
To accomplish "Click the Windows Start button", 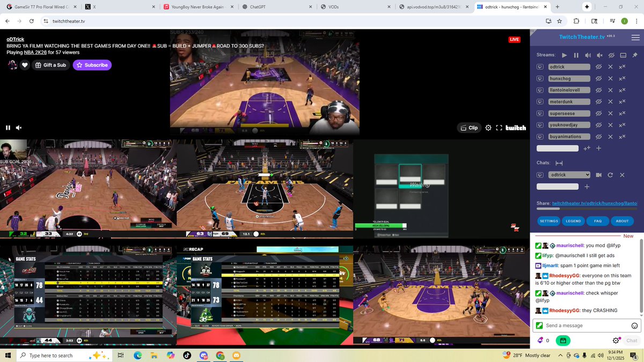I will pos(8,355).
